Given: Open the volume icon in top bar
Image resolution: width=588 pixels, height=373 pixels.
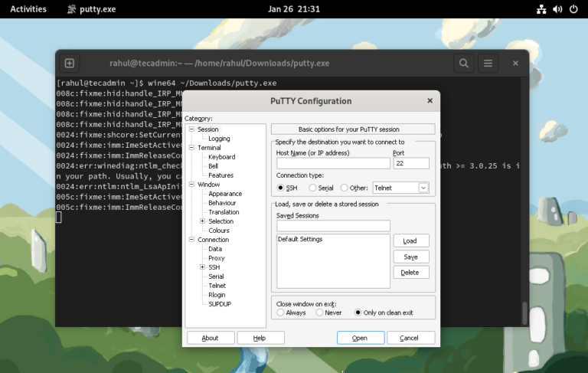Looking at the screenshot, I should point(557,9).
